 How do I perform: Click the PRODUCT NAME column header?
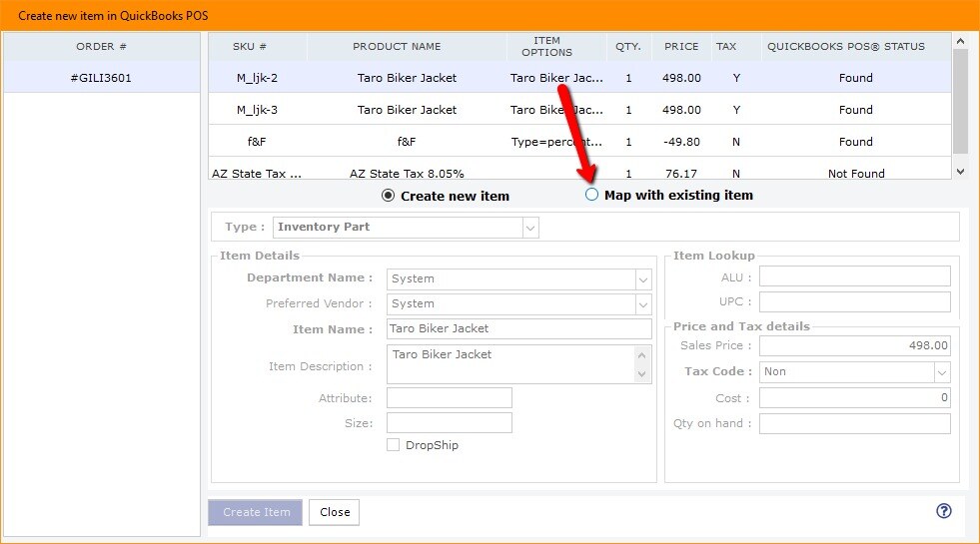[x=397, y=46]
